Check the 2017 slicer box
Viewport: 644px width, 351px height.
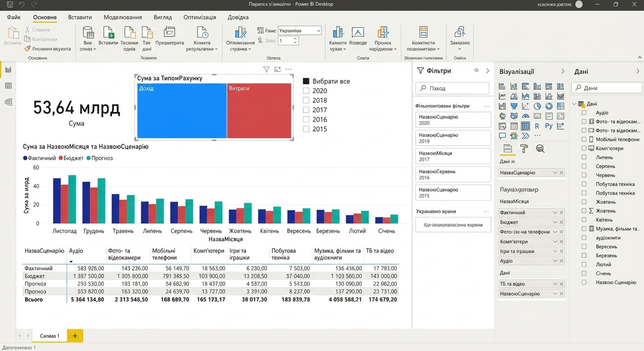point(306,110)
